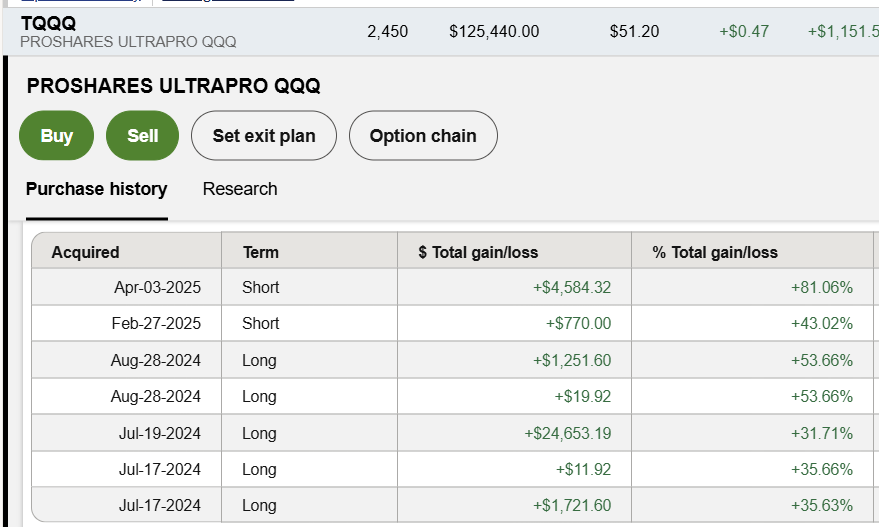Click the 2,450 quantity value
This screenshot has height=527, width=879.
(x=388, y=32)
